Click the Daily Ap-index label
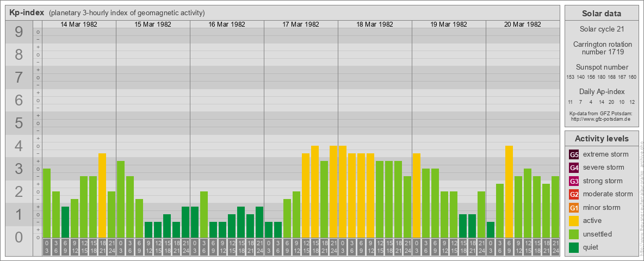Viewport: 644px width, 261px height. tap(601, 91)
